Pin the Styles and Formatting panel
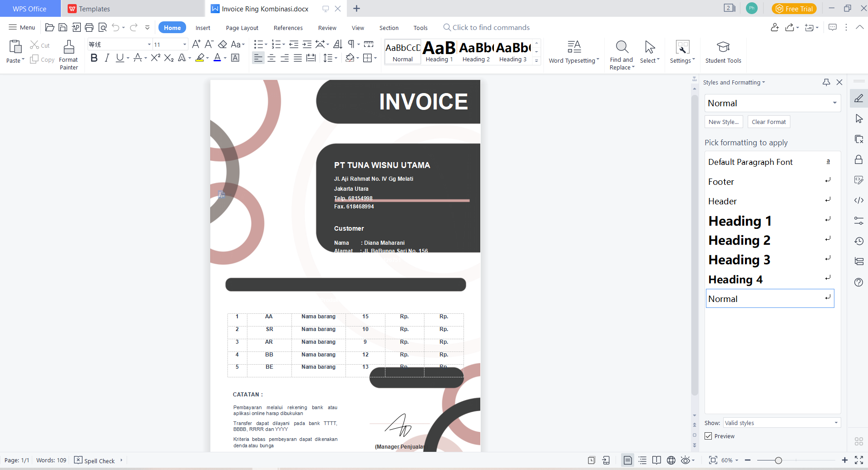The height and width of the screenshot is (470, 868). click(x=826, y=82)
